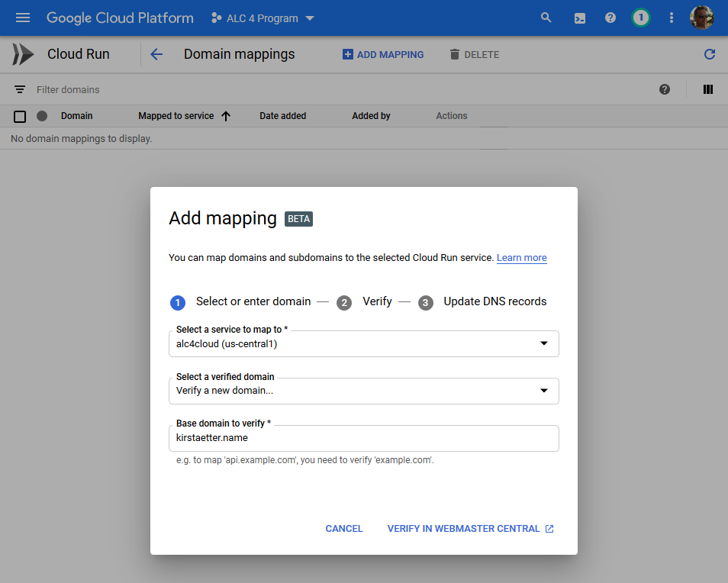Open the Learn more link

(x=521, y=258)
